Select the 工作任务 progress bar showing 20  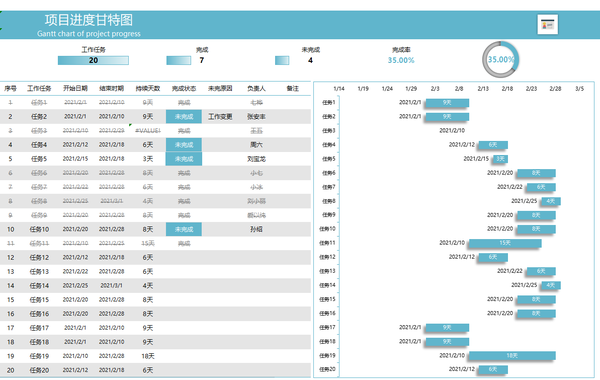93,60
